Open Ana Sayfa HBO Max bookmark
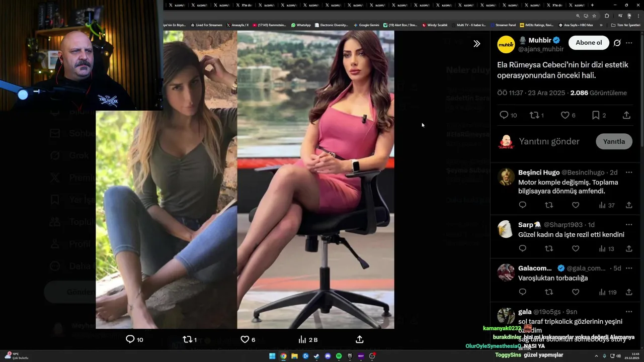Image resolution: width=644 pixels, height=362 pixels. pos(576,25)
